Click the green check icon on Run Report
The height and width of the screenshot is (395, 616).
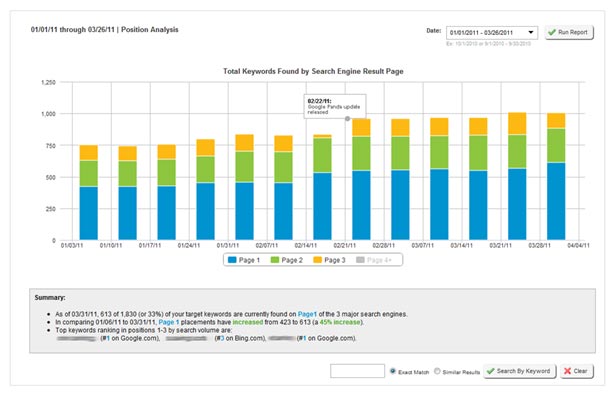[552, 32]
